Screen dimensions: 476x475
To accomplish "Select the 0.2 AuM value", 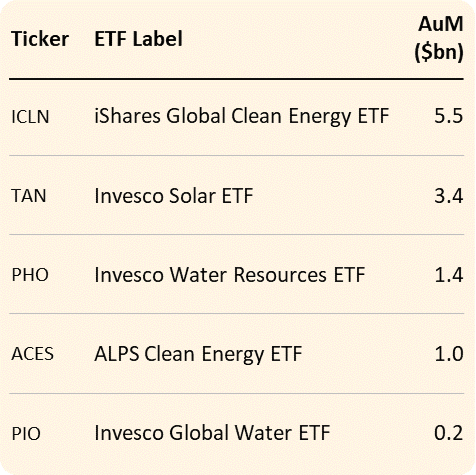I will (x=448, y=433).
